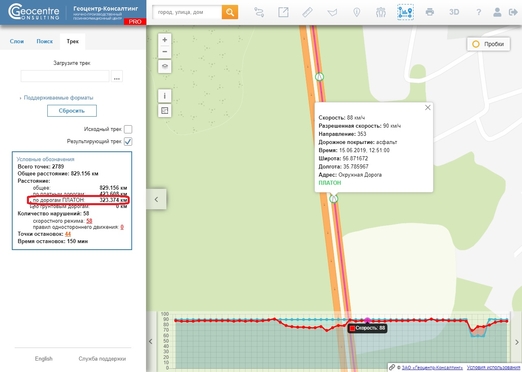Image resolution: width=522 pixels, height=372 pixels.
Task: Zoom out with the minus button
Action: pyautogui.click(x=165, y=52)
